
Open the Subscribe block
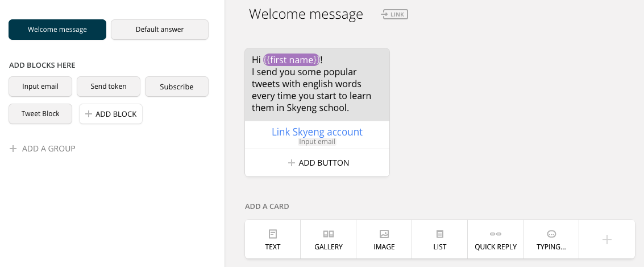177,87
